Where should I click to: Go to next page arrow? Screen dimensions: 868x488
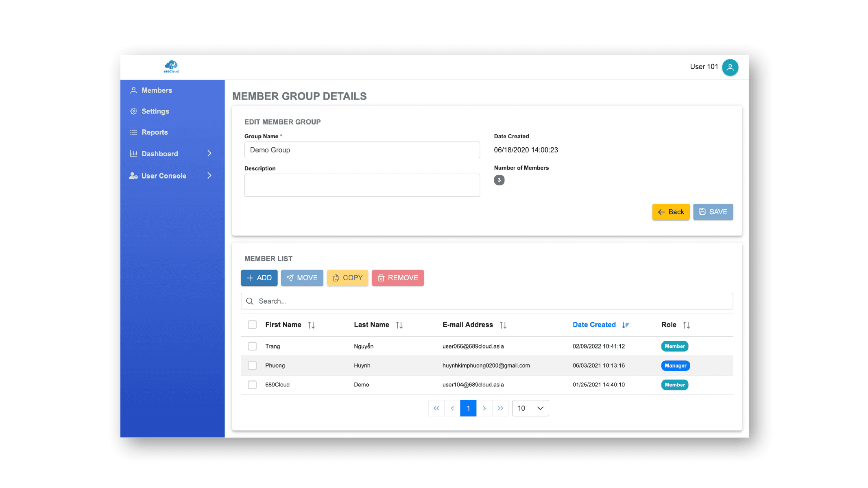tap(484, 408)
